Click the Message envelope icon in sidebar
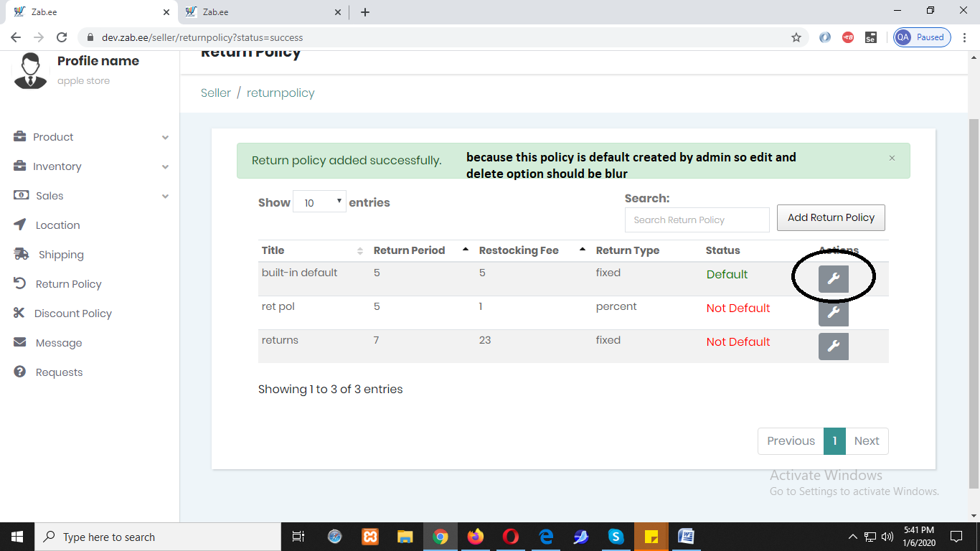 (x=20, y=342)
